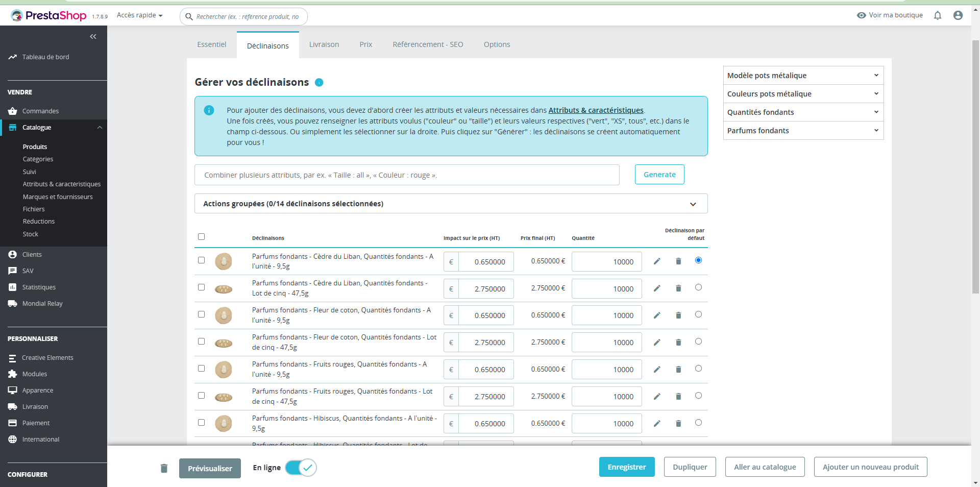Image resolution: width=980 pixels, height=487 pixels.
Task: Expand Parfums fondants attribute list
Action: pyautogui.click(x=803, y=131)
